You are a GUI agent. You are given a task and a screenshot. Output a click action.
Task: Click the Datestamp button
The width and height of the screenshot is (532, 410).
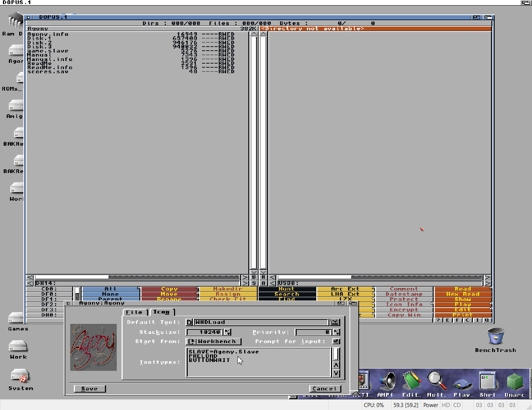coord(404,294)
